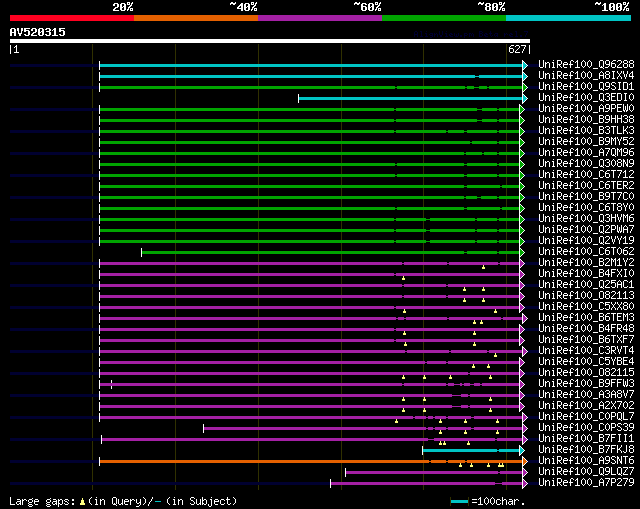Open the UniRef100_Q25AC1 label
The width and height of the screenshot is (640, 509).
586,285
